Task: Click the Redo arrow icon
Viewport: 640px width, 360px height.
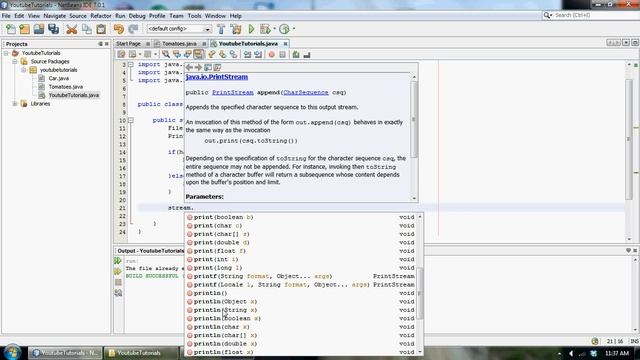Action: 133,29
